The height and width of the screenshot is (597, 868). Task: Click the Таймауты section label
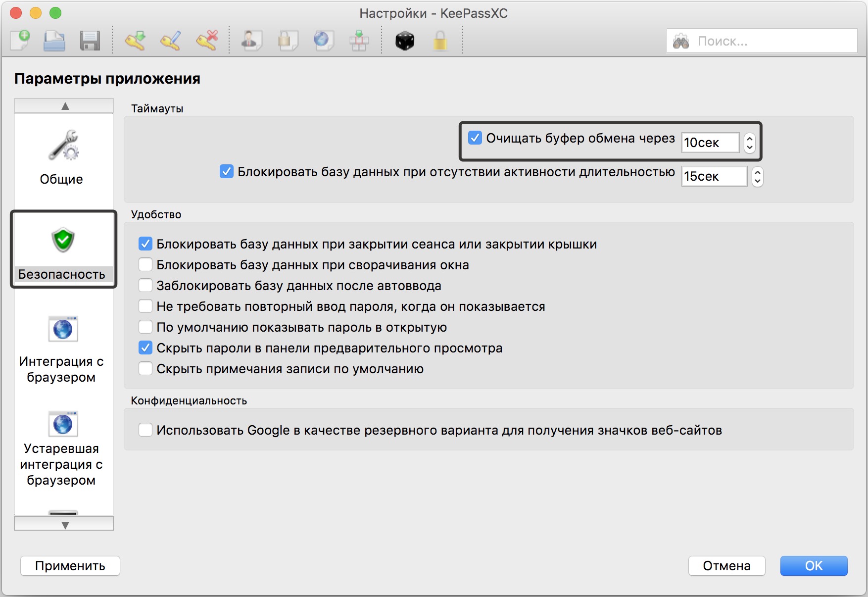point(157,108)
